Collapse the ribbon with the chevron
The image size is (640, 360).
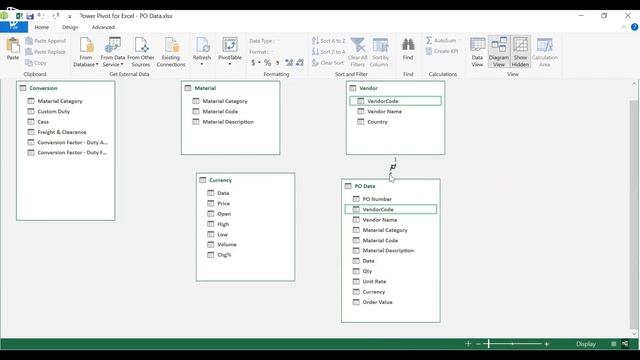pyautogui.click(x=624, y=27)
